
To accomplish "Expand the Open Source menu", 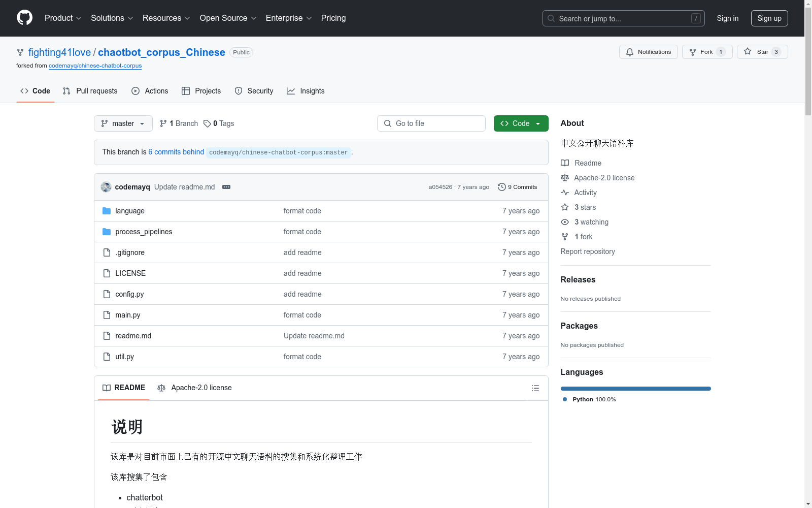I will [x=228, y=18].
